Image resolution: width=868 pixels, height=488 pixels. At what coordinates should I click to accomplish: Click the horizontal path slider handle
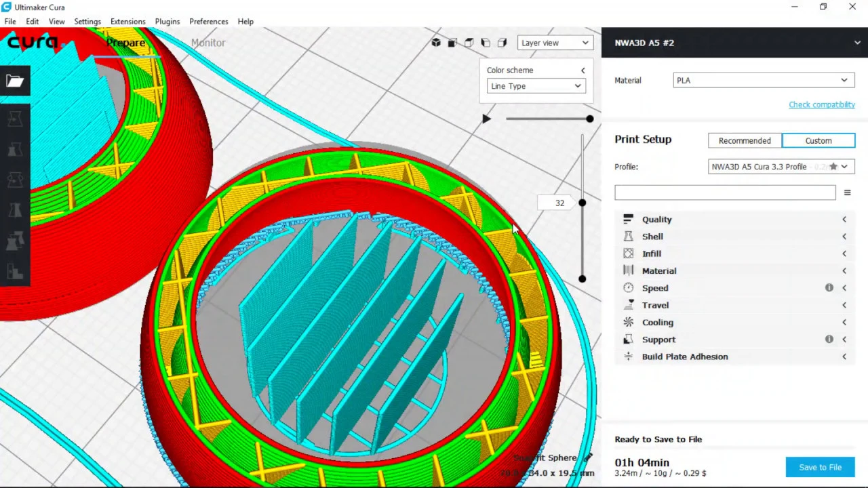pos(590,119)
